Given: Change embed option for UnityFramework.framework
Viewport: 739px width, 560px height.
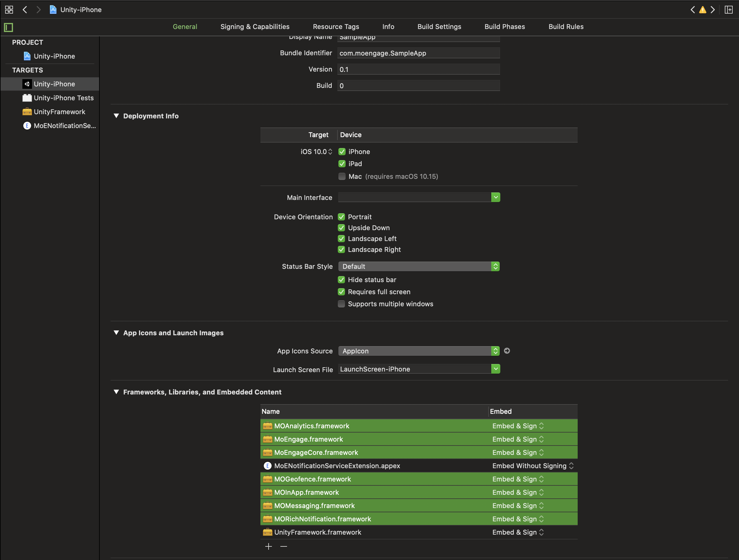Looking at the screenshot, I should (x=518, y=532).
